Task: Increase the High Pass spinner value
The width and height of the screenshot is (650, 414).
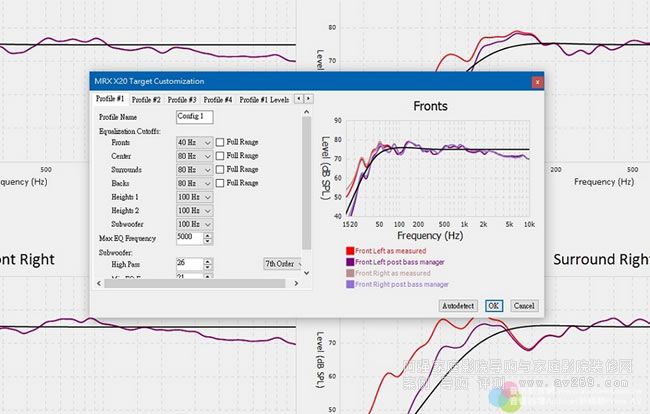Action: [x=208, y=260]
